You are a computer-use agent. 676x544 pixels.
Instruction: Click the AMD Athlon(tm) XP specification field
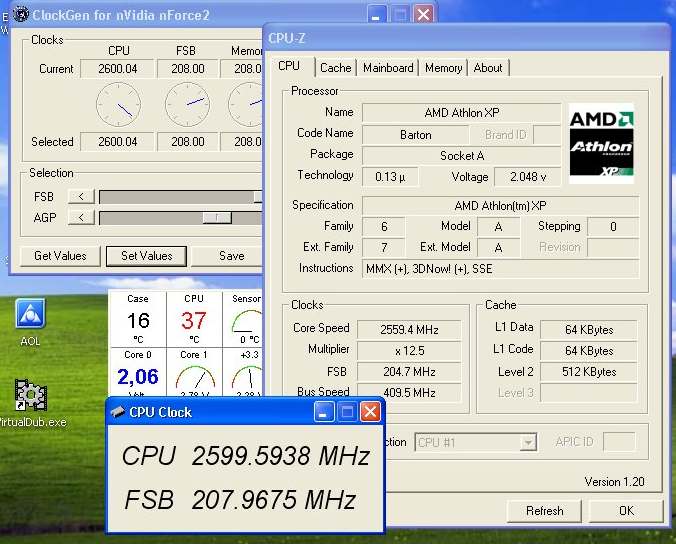pyautogui.click(x=500, y=206)
